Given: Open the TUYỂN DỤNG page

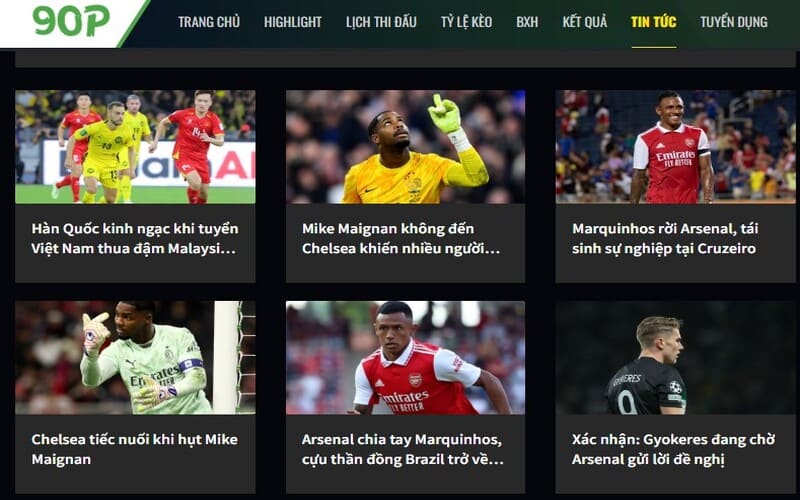Looking at the screenshot, I should 734,22.
